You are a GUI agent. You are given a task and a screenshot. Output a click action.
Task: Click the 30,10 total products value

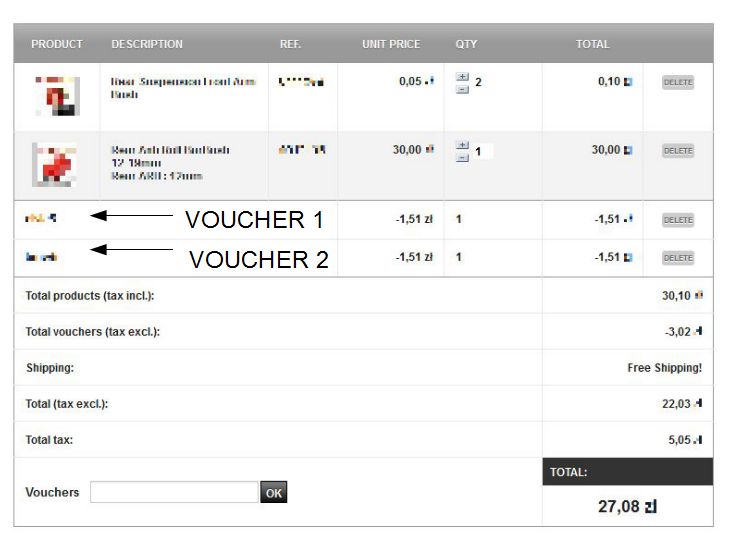click(682, 296)
